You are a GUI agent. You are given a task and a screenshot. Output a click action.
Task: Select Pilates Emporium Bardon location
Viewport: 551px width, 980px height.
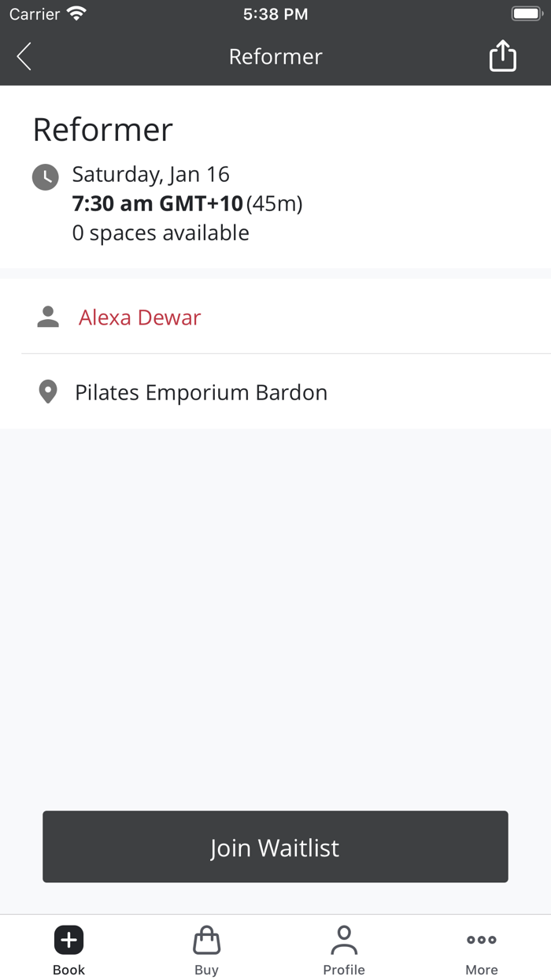201,392
